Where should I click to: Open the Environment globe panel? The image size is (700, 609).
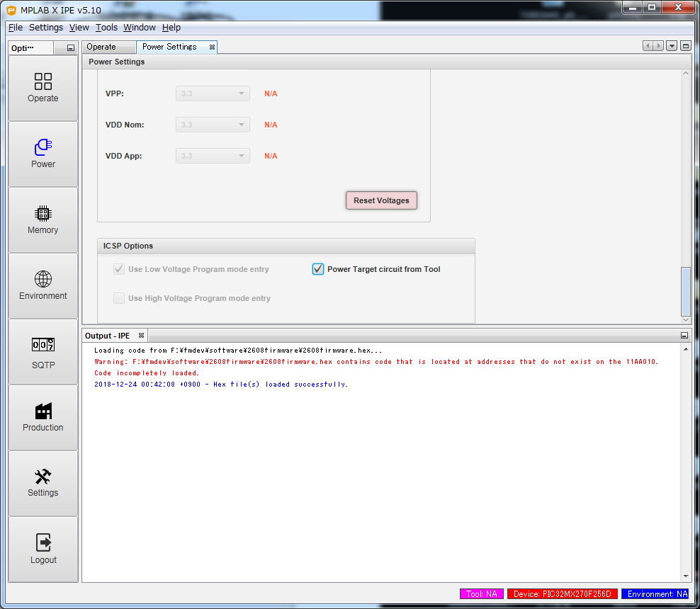[x=43, y=285]
